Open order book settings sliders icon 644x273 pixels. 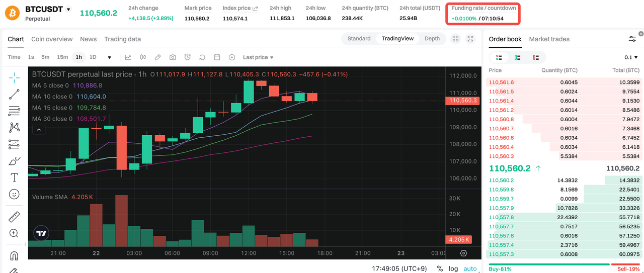[x=632, y=39]
